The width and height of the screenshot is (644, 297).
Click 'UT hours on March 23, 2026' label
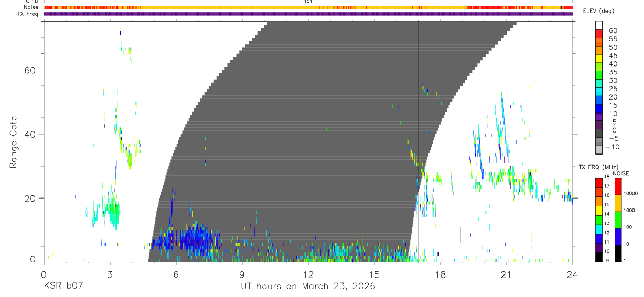[308, 287]
